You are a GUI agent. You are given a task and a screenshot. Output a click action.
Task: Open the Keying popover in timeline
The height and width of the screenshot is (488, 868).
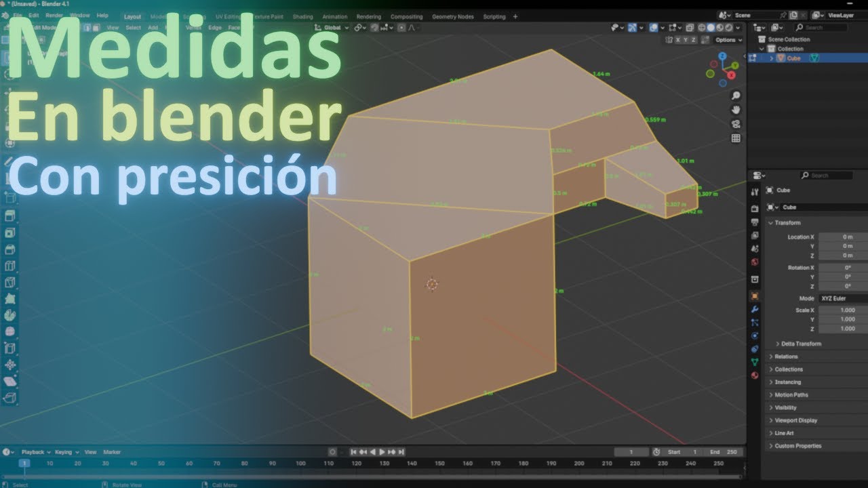[x=66, y=452]
